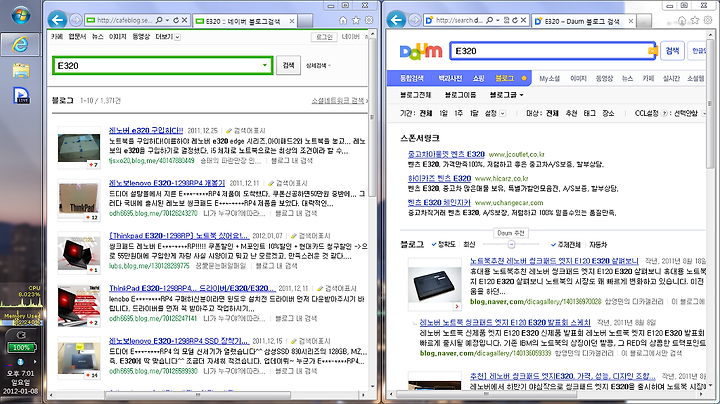
Task: Set Daum period filter to 1일
Action: coord(443,113)
